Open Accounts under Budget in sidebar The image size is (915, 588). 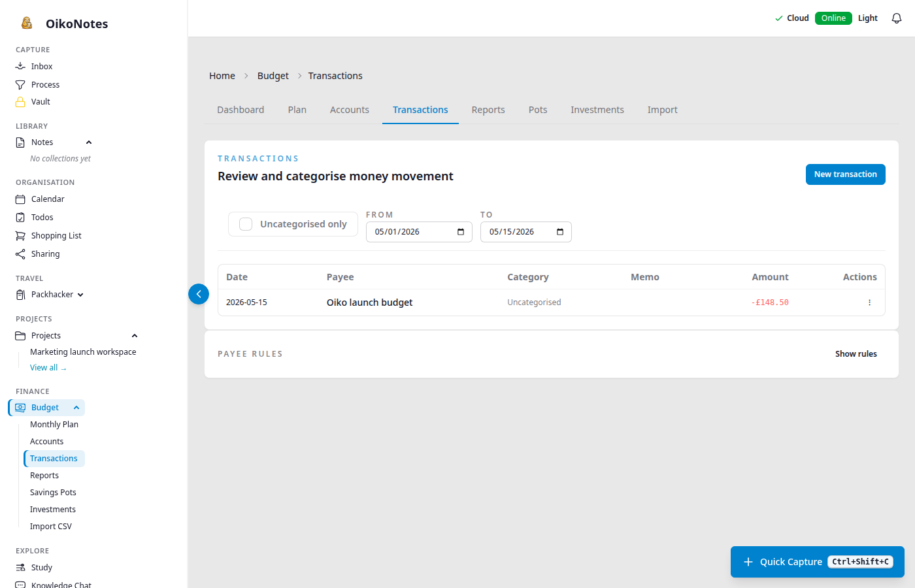click(47, 442)
